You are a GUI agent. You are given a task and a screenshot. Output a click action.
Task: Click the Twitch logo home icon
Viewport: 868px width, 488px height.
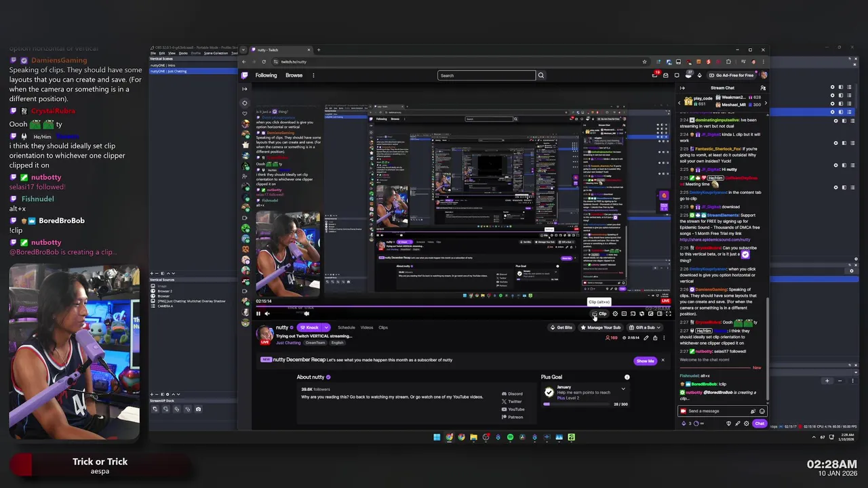click(x=245, y=75)
